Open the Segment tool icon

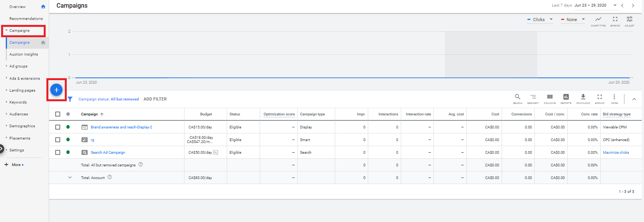(x=533, y=99)
